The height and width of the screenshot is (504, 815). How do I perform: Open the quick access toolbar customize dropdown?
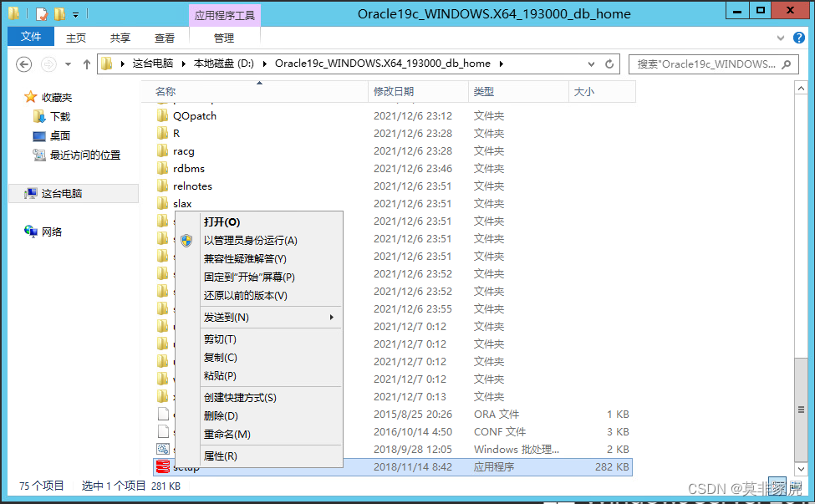(75, 14)
